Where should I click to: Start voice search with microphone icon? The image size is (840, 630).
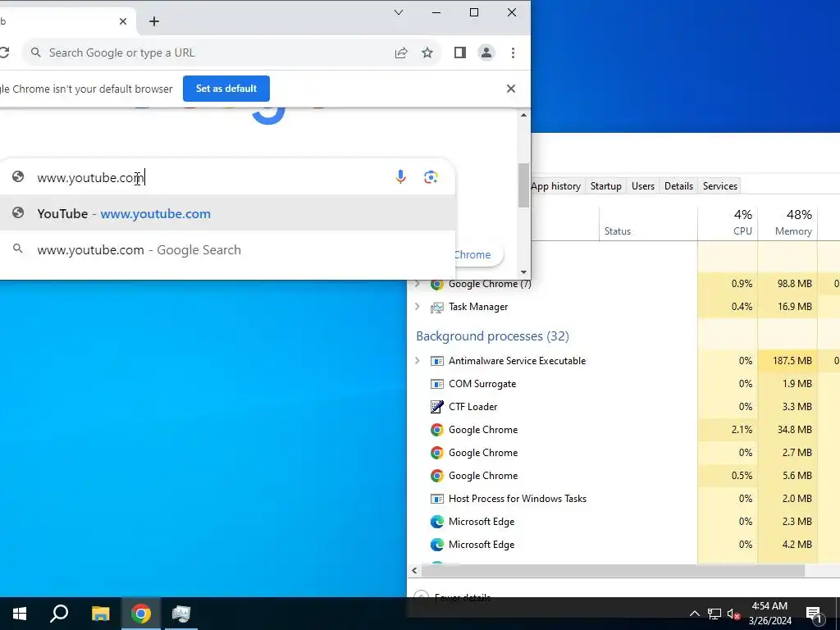click(x=400, y=177)
